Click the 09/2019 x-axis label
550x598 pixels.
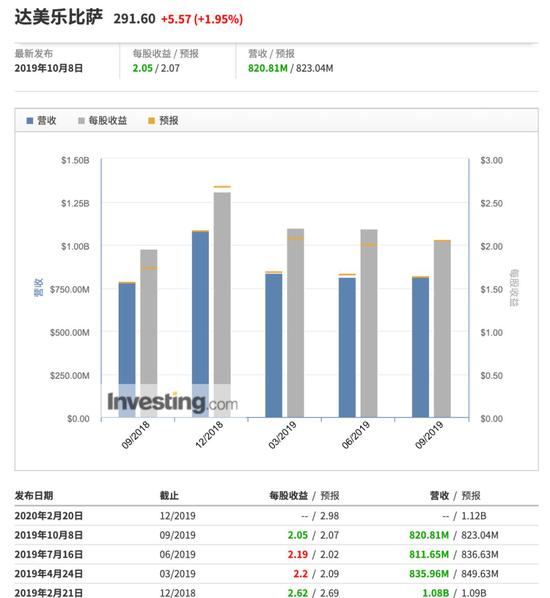[x=429, y=435]
